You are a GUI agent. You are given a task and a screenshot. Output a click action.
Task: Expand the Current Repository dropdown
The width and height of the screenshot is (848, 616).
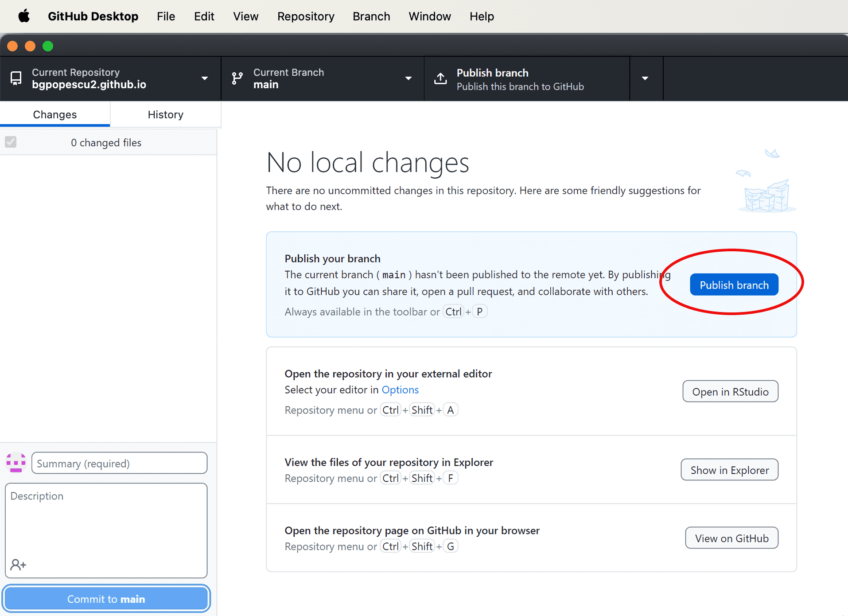coord(204,78)
